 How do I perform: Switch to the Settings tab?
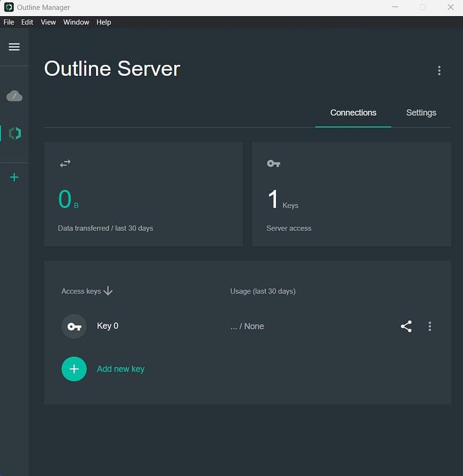(421, 112)
